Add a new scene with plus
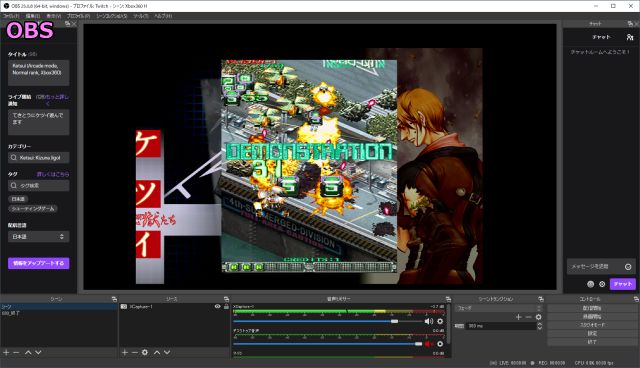The width and height of the screenshot is (640, 368). click(6, 352)
